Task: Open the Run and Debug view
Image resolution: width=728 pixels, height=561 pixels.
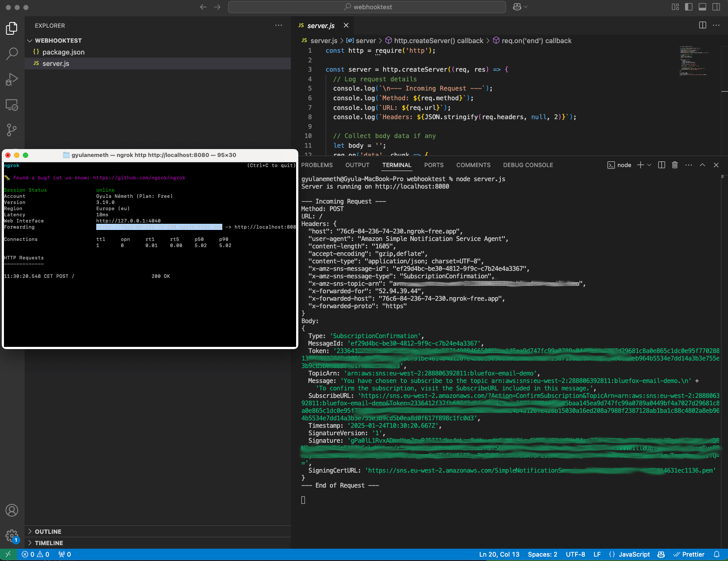Action: click(x=12, y=79)
